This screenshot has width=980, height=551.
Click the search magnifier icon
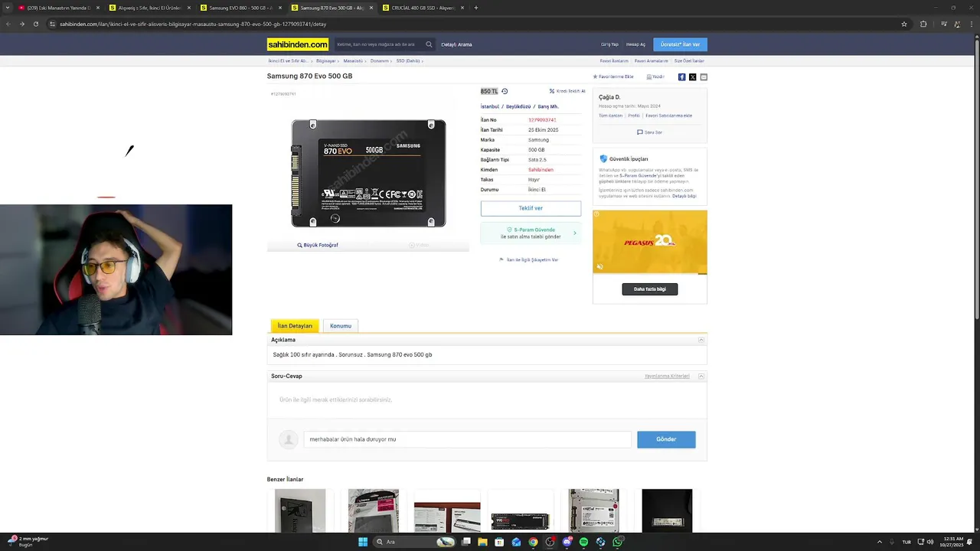[429, 44]
